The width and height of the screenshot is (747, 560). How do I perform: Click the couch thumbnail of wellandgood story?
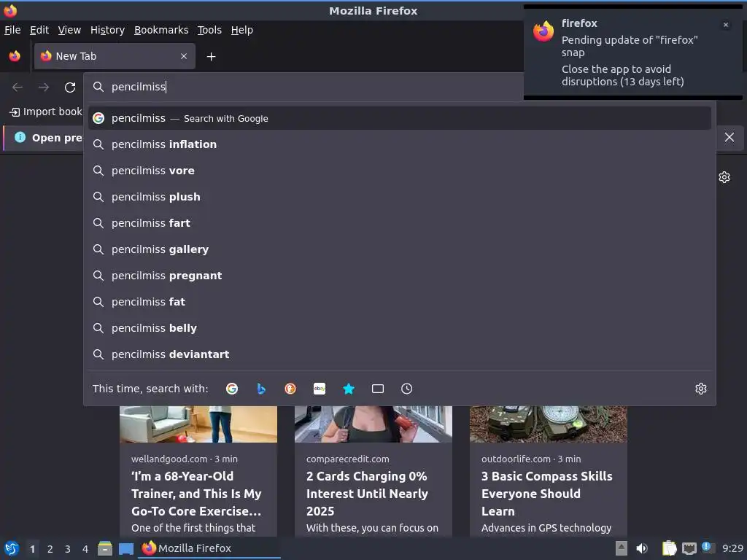[x=198, y=424]
